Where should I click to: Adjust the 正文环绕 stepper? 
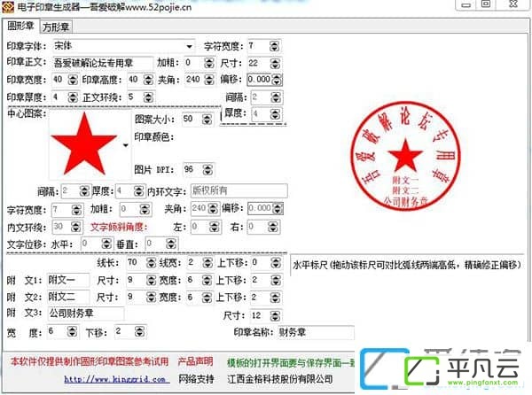(x=148, y=97)
